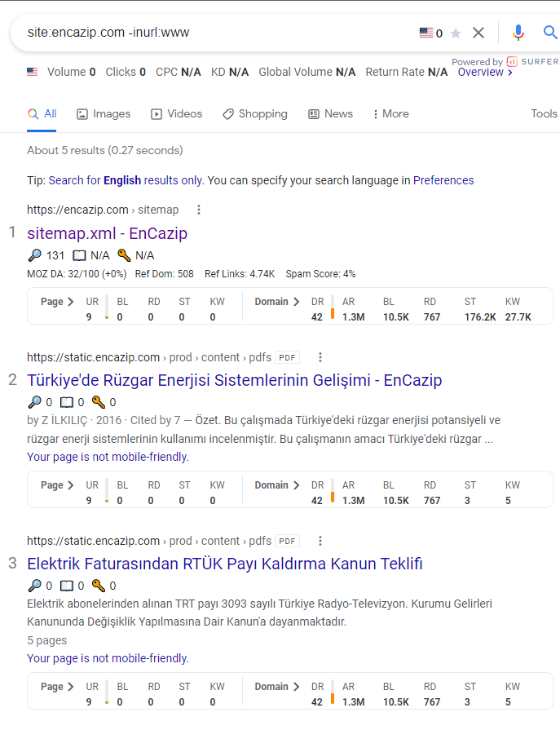Click the 27.7K KW value
560x730 pixels.
point(518,317)
